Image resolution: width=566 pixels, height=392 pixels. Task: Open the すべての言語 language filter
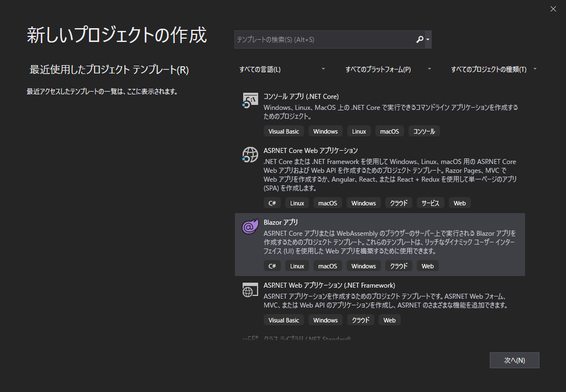[x=282, y=69]
